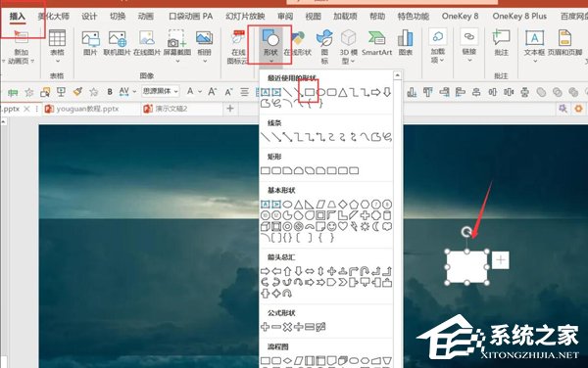Viewport: 588px width, 368px height.
Task: Select the smiley face in 基本形状
Action: (331, 226)
